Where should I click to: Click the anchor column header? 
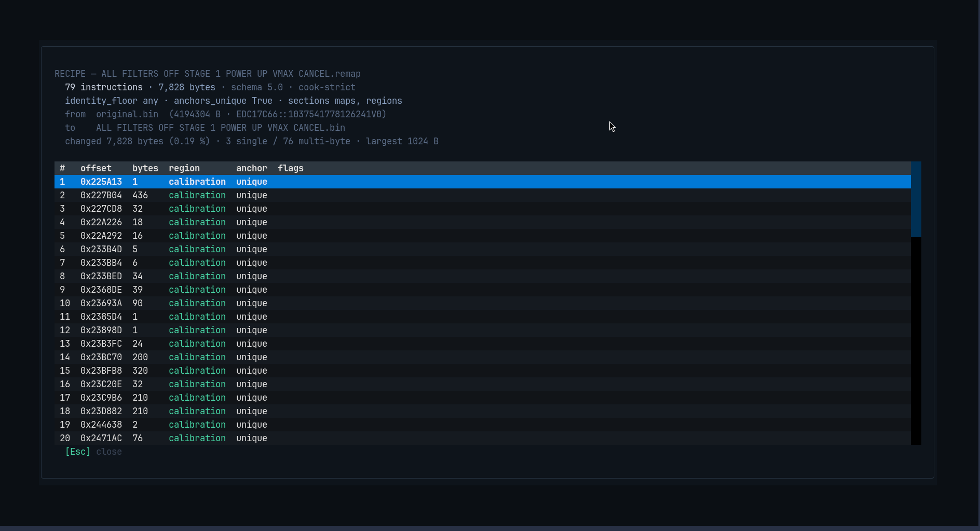[x=252, y=168]
